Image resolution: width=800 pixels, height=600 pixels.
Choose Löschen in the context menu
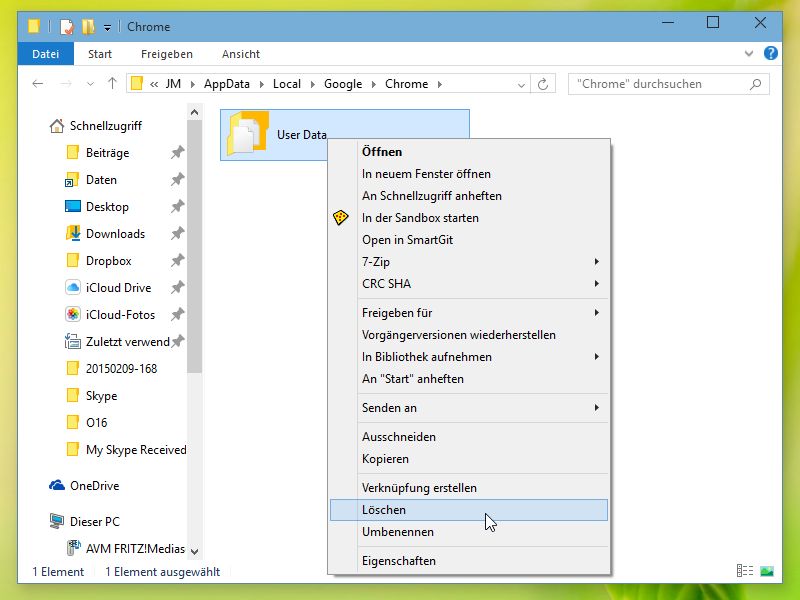(469, 510)
